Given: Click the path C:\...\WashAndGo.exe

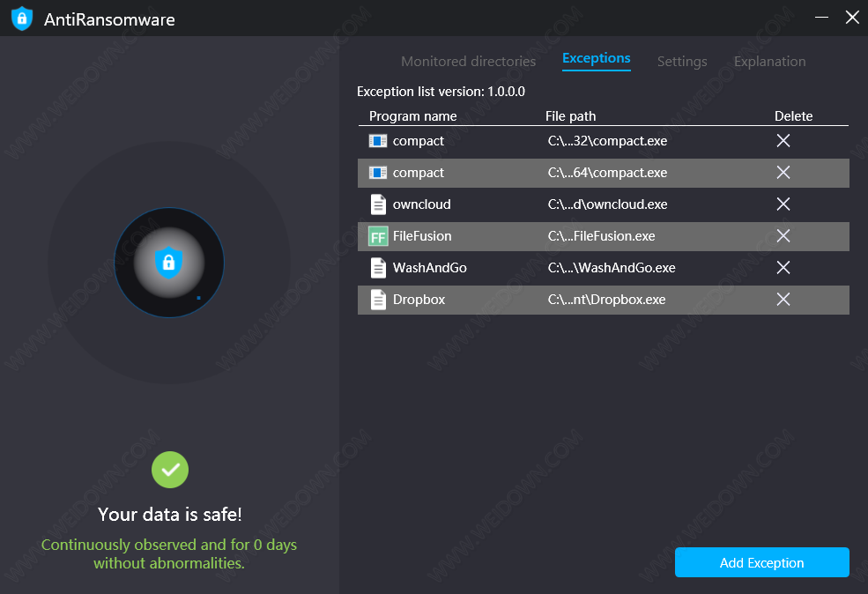Looking at the screenshot, I should point(612,268).
